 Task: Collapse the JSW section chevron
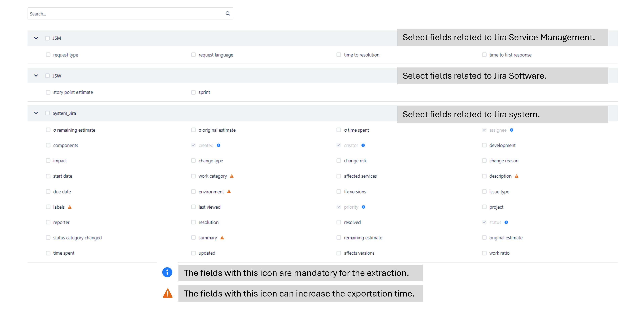[36, 76]
